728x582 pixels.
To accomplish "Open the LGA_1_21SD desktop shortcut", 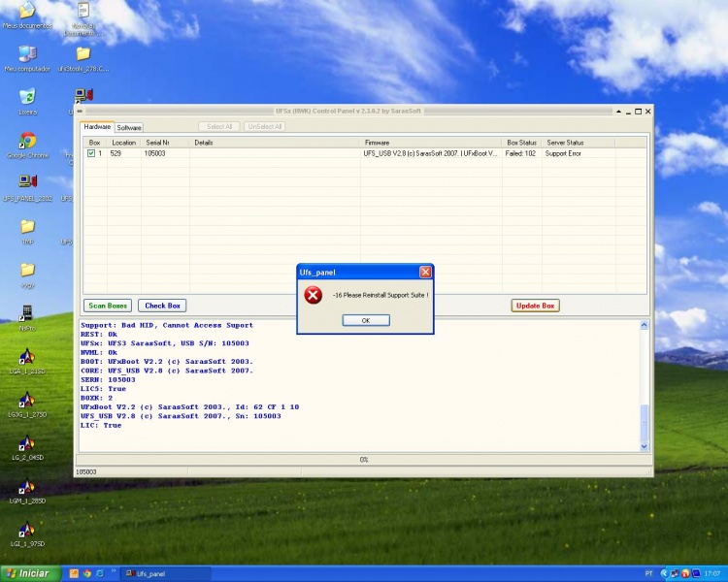I will point(27,361).
